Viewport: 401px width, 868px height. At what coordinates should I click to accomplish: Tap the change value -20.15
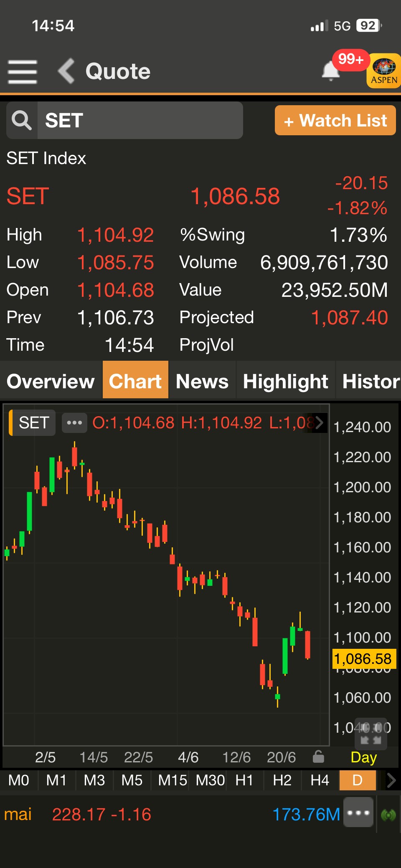tap(362, 183)
